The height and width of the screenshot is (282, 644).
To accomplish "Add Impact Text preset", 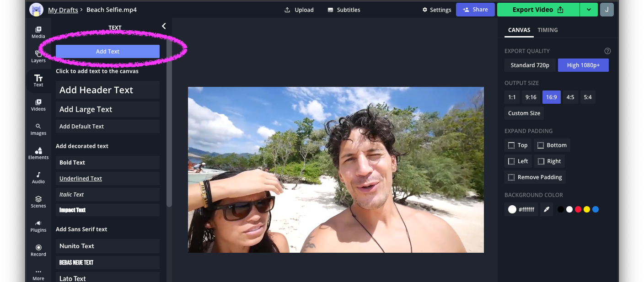I will (107, 210).
